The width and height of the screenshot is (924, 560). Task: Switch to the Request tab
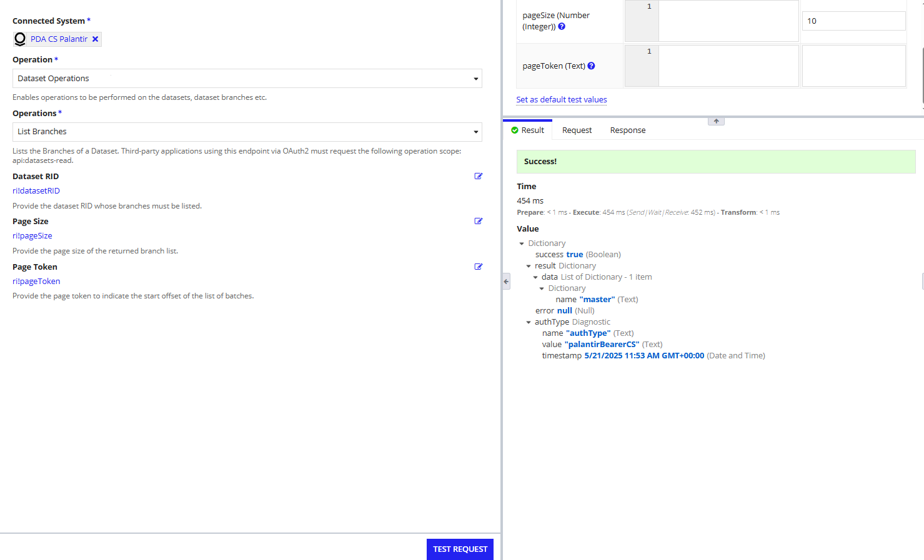pos(577,130)
